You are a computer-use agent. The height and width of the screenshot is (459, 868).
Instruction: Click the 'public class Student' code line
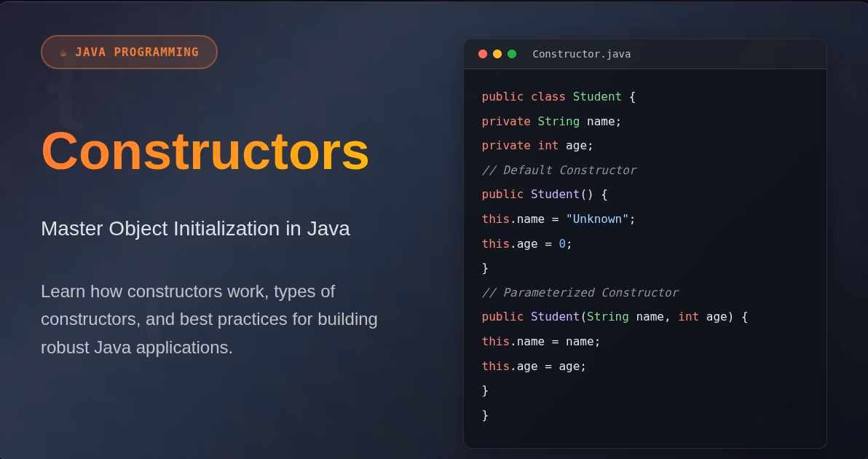click(559, 97)
